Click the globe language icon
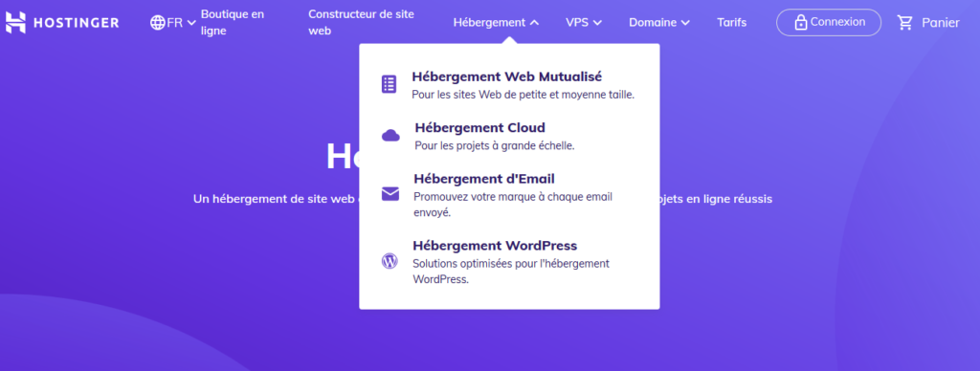 (x=158, y=23)
